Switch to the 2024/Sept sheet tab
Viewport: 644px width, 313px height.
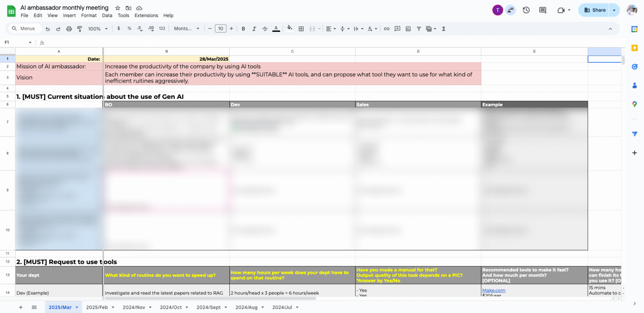click(208, 307)
